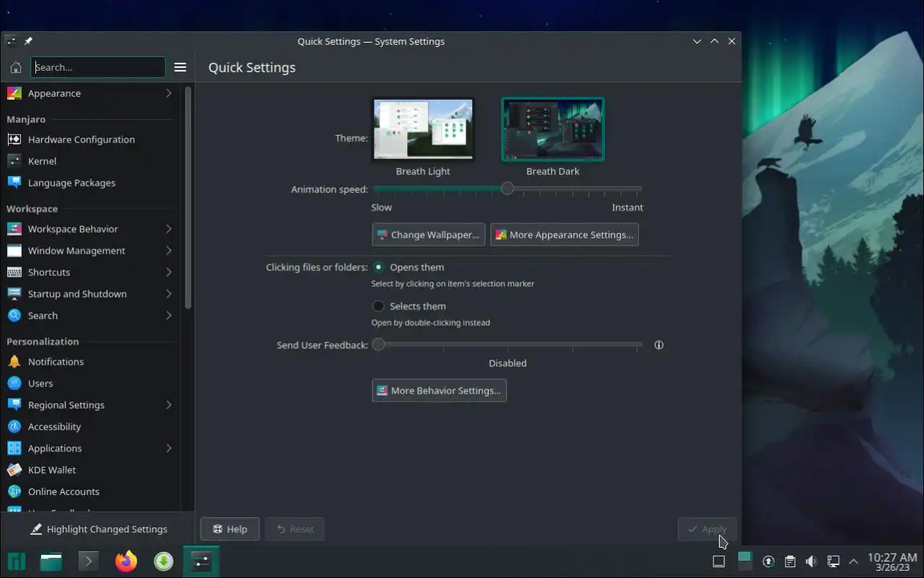Click the Language Packages icon
Screen dimensions: 924x578
(x=14, y=183)
